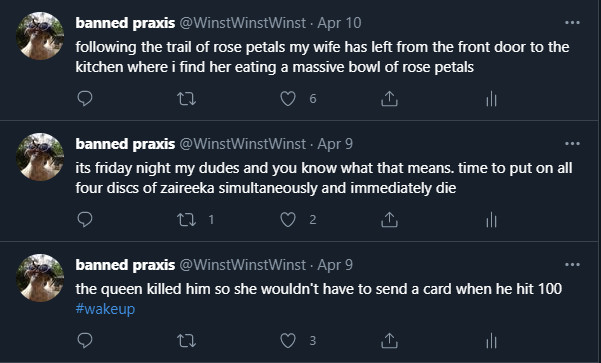Viewport: 601px width, 363px height.
Task: Open more options on zaireeka tweet
Action: pos(572,144)
